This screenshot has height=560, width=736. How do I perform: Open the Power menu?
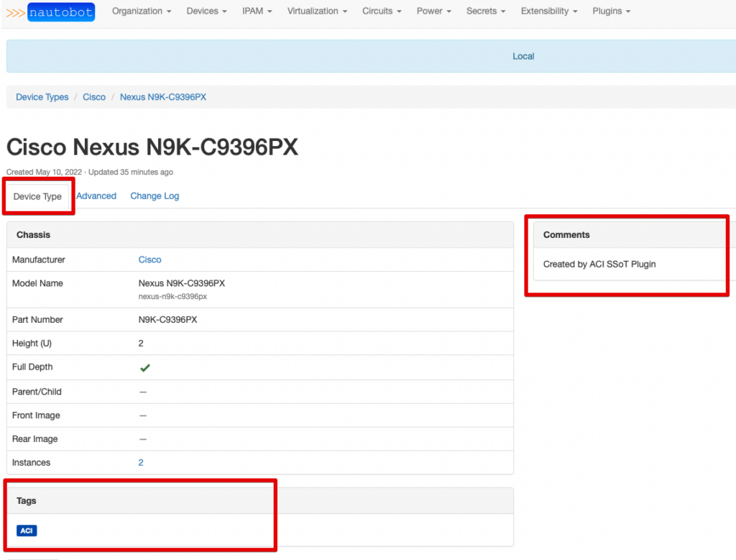(433, 12)
